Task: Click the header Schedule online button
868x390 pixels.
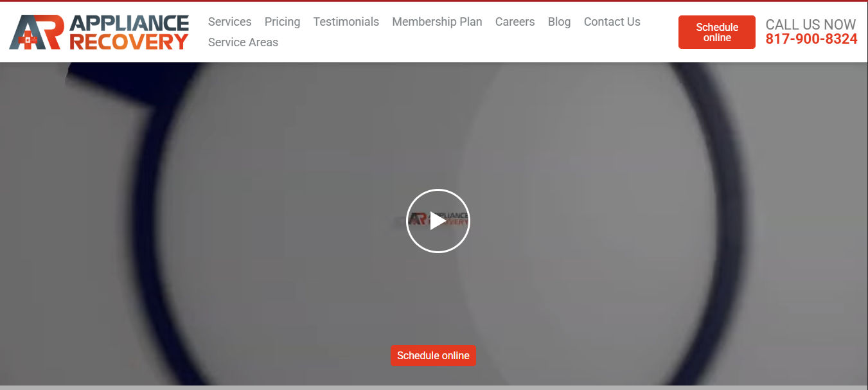Action: [717, 32]
